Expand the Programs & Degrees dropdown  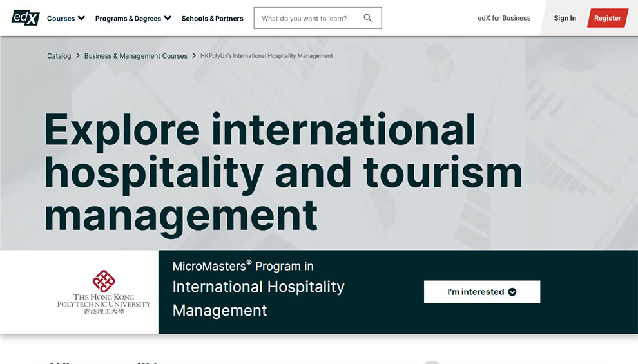pyautogui.click(x=133, y=18)
